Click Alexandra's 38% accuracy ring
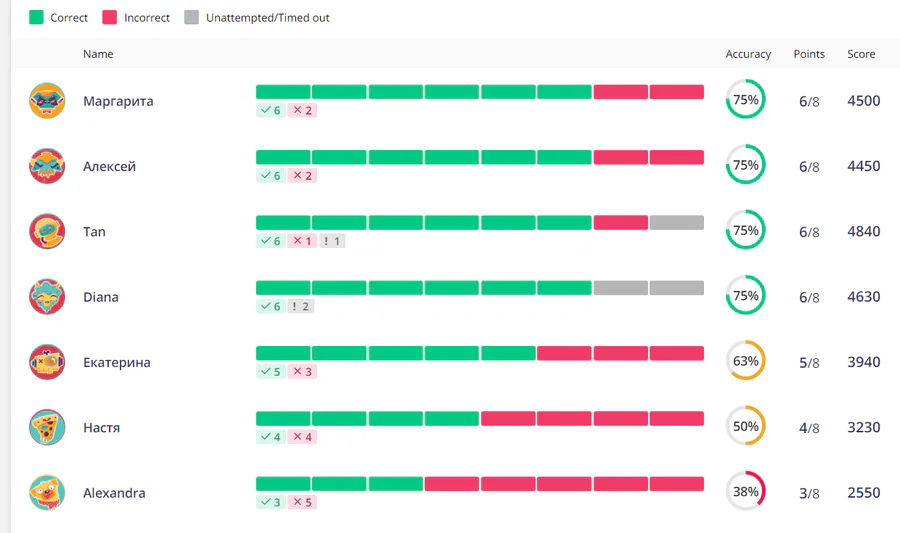 [x=745, y=492]
